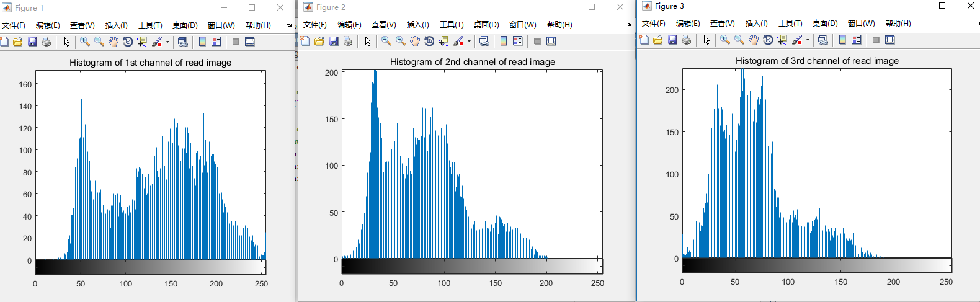Choose Data Cursor tool in Figure 2

coord(443,41)
